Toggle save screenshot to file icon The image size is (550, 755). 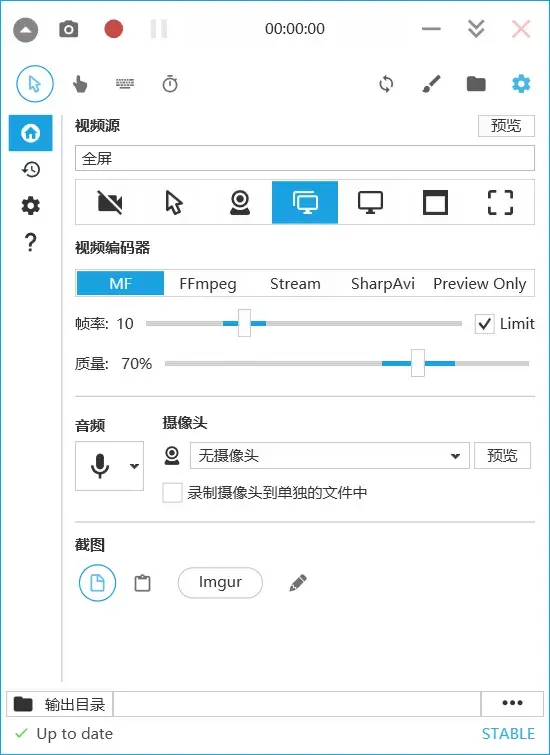coord(97,583)
